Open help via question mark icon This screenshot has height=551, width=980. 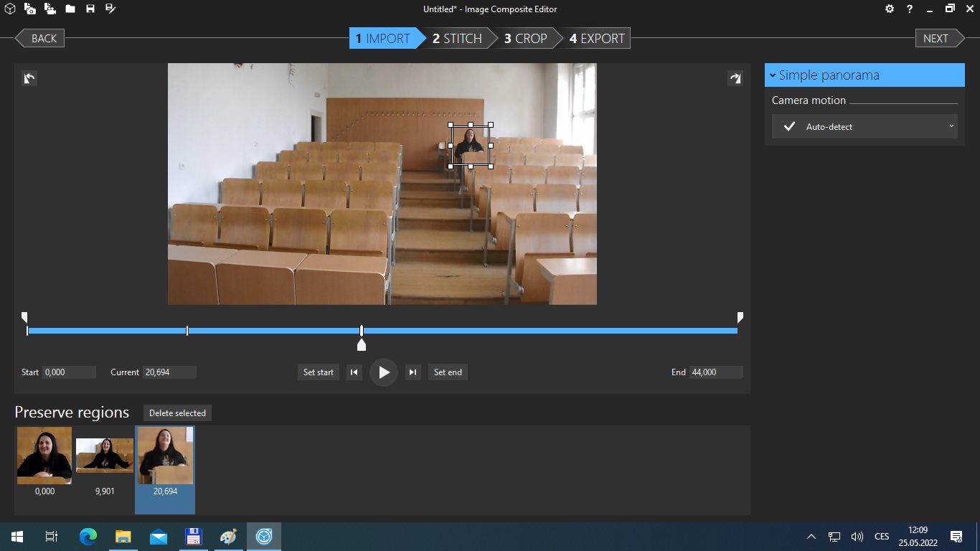[x=910, y=9]
